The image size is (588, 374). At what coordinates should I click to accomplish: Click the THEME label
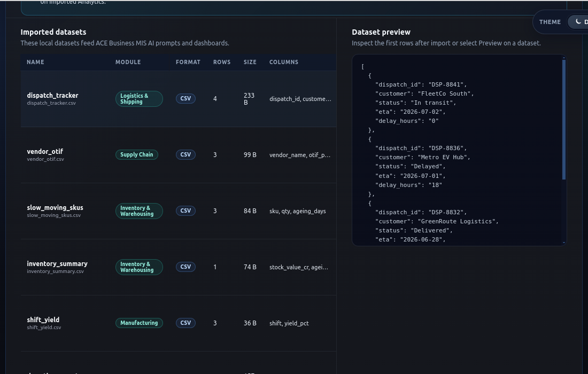tap(550, 22)
